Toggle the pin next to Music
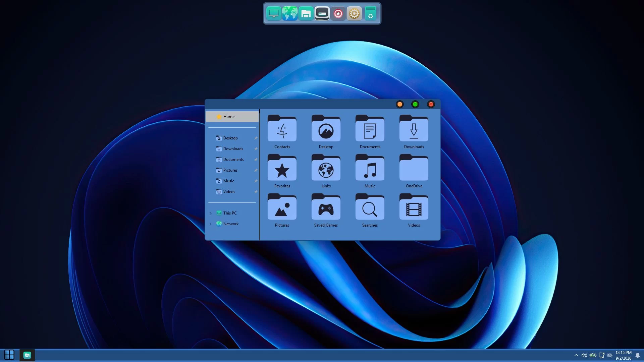The height and width of the screenshot is (362, 644). pos(256,181)
